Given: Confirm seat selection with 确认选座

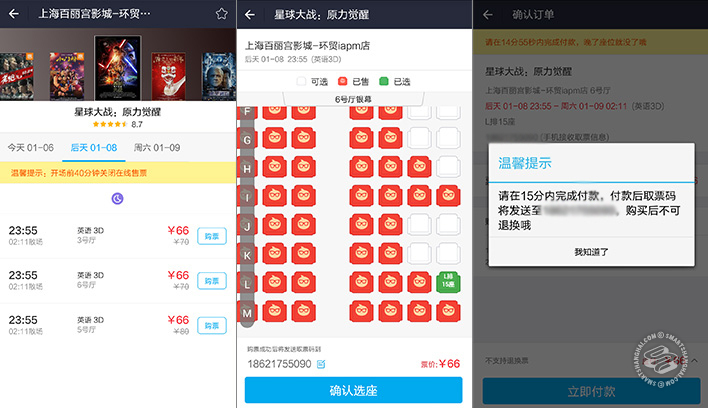Looking at the screenshot, I should [354, 390].
